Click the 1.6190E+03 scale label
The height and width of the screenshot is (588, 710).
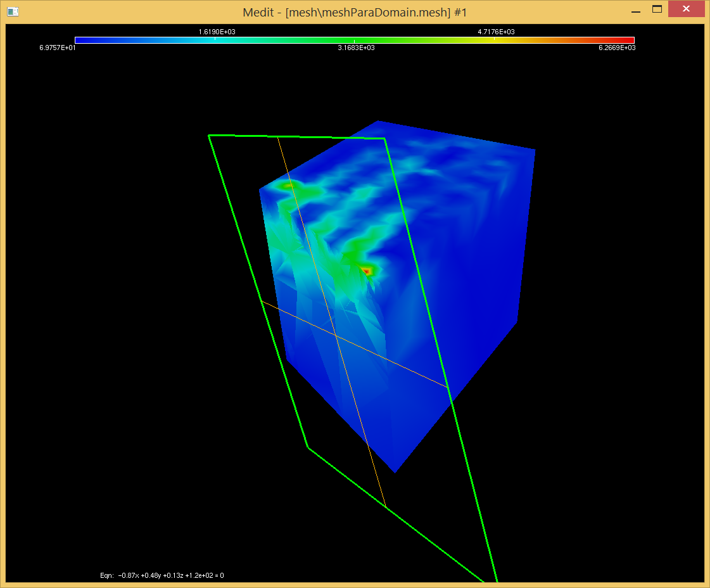pyautogui.click(x=217, y=32)
